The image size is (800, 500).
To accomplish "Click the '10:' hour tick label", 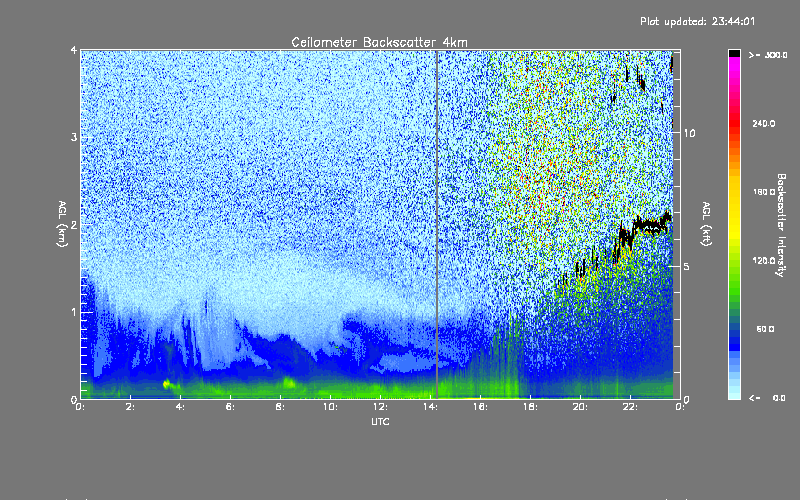I will (331, 407).
